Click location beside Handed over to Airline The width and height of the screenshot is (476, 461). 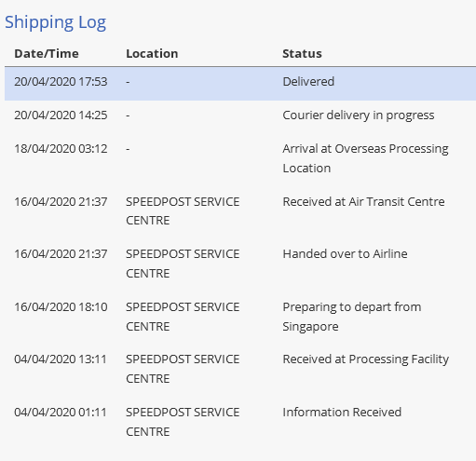(x=183, y=264)
